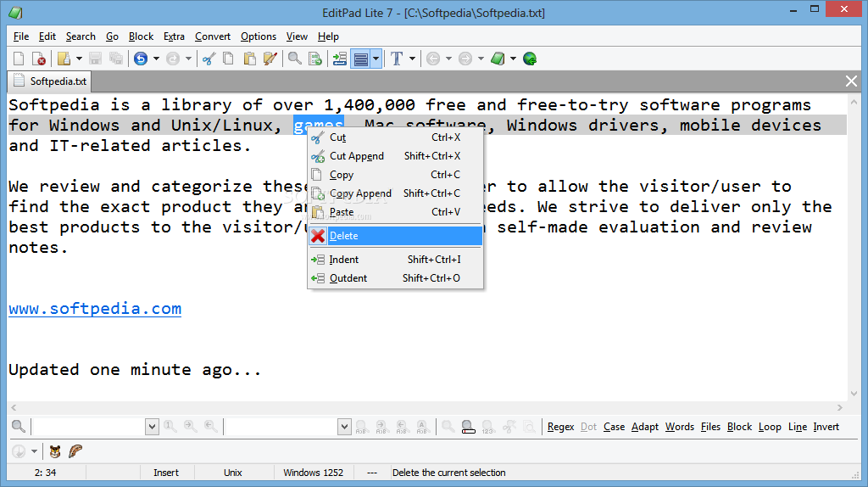Click horizontal scrollbar right arrow
Viewport: 868px width, 487px height.
pyautogui.click(x=840, y=408)
